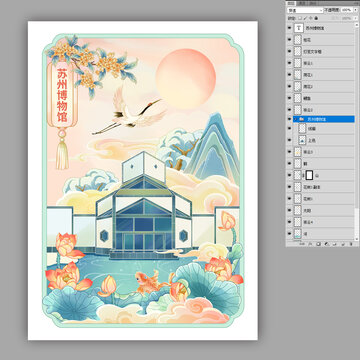Click the 湖 layer thumbnail
The width and height of the screenshot is (360, 360).
pos(298,234)
